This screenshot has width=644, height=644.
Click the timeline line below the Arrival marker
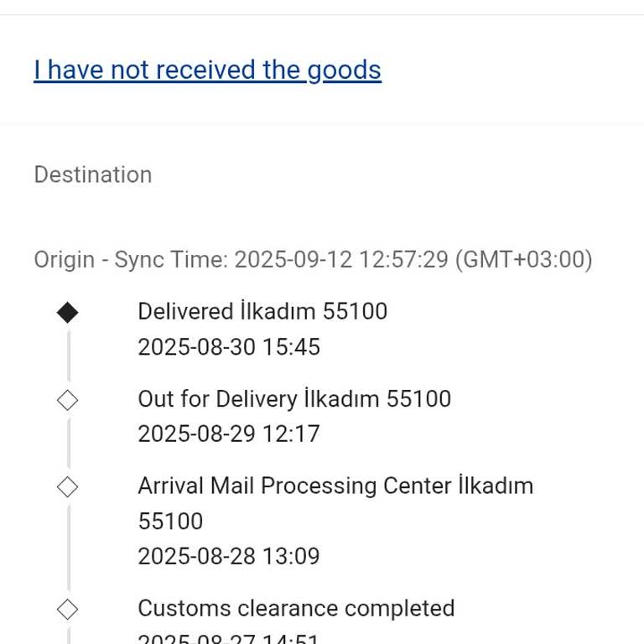tap(68, 545)
